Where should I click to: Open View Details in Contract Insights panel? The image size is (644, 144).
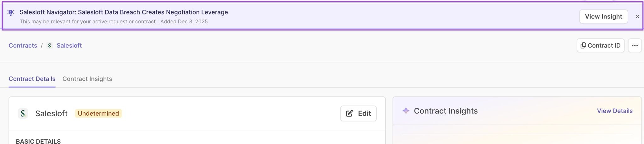coord(614,111)
